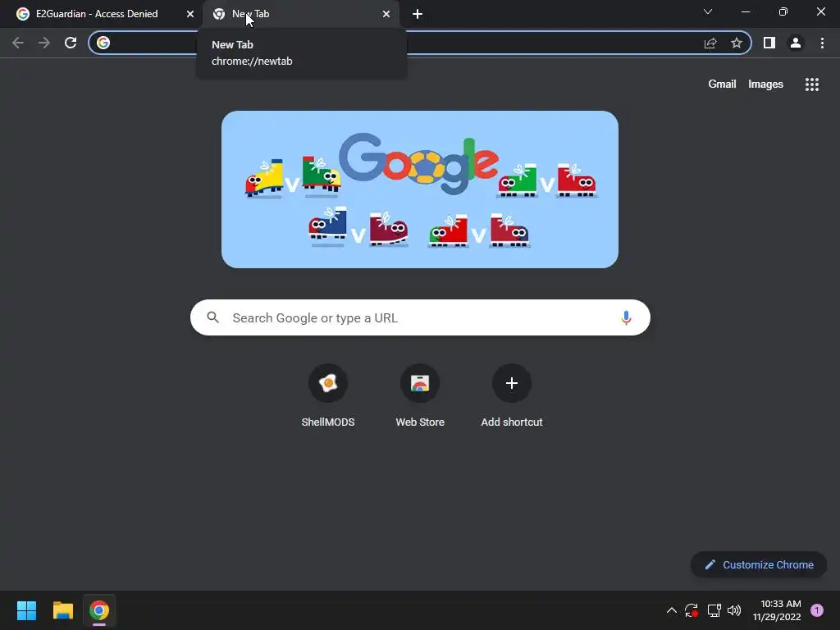
Task: Click the Google icon in address bar
Action: 103,43
